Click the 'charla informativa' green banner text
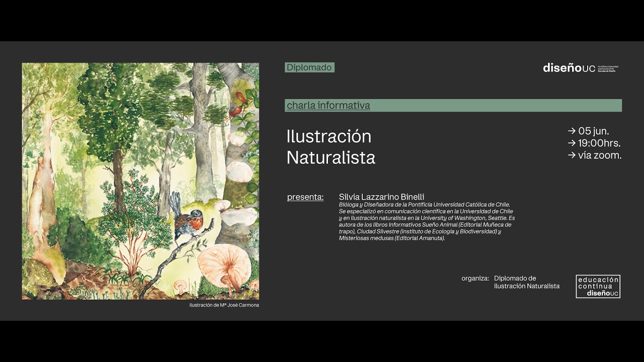This screenshot has height=362, width=644. [x=329, y=106]
